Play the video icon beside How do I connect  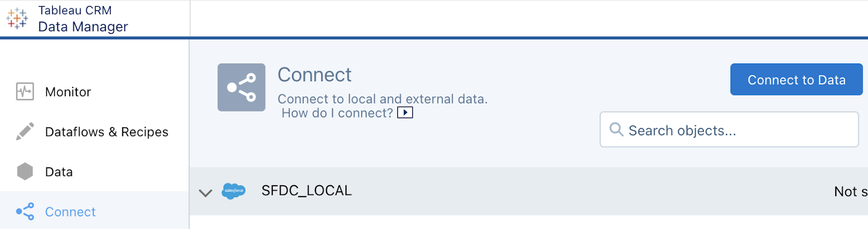tap(405, 113)
